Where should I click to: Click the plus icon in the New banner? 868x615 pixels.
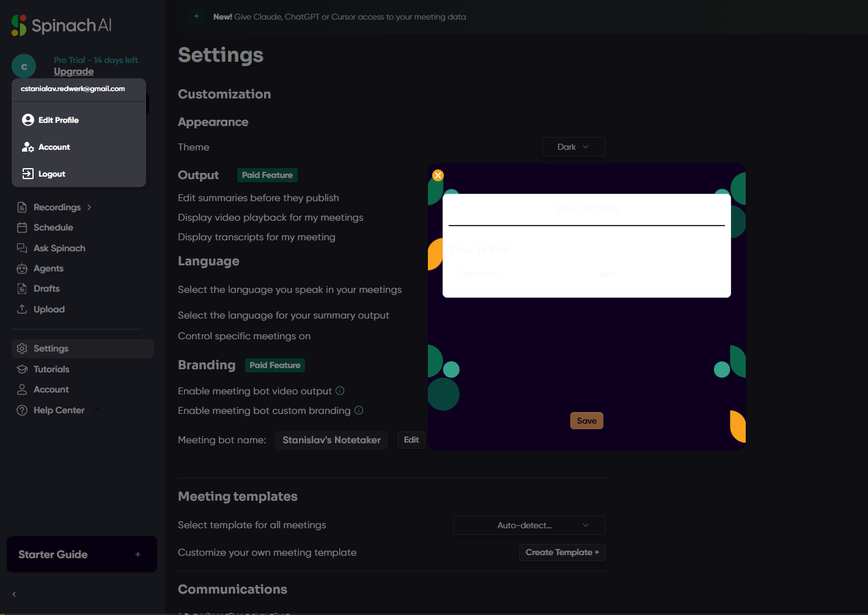[196, 17]
